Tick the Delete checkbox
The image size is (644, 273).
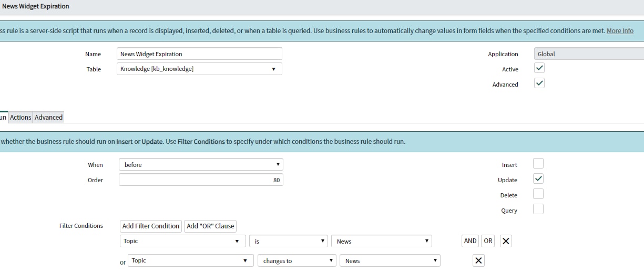538,194
